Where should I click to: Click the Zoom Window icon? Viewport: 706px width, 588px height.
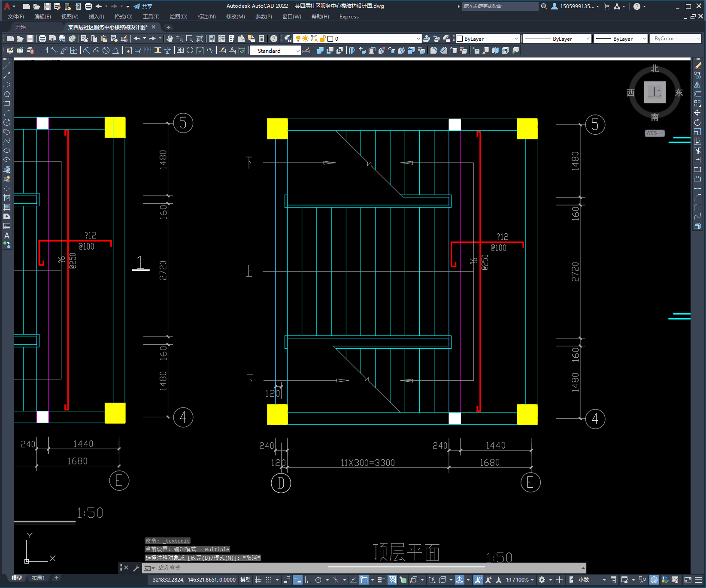pos(190,39)
